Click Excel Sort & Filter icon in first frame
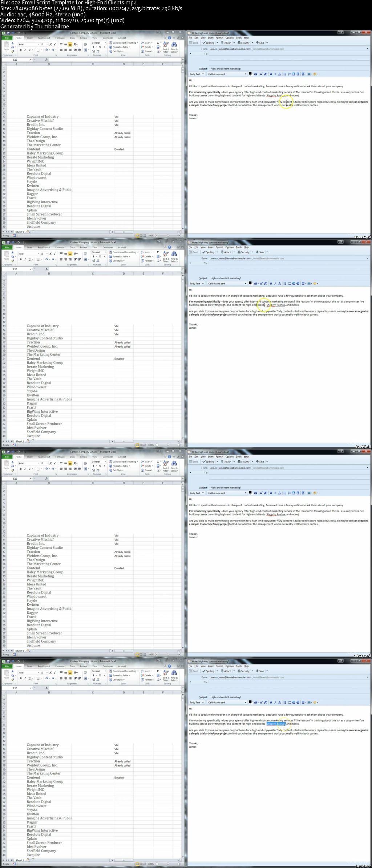Viewport: 372px width, 868px height. point(166,45)
